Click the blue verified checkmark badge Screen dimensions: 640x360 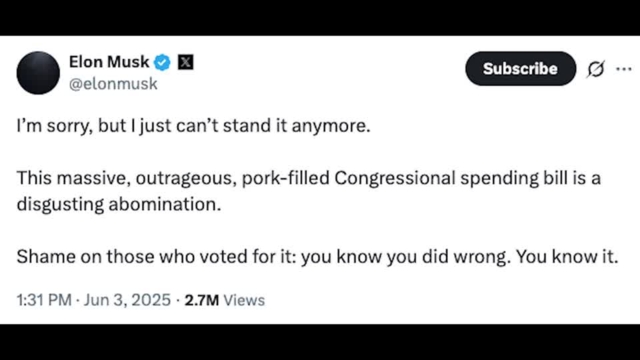click(x=162, y=62)
